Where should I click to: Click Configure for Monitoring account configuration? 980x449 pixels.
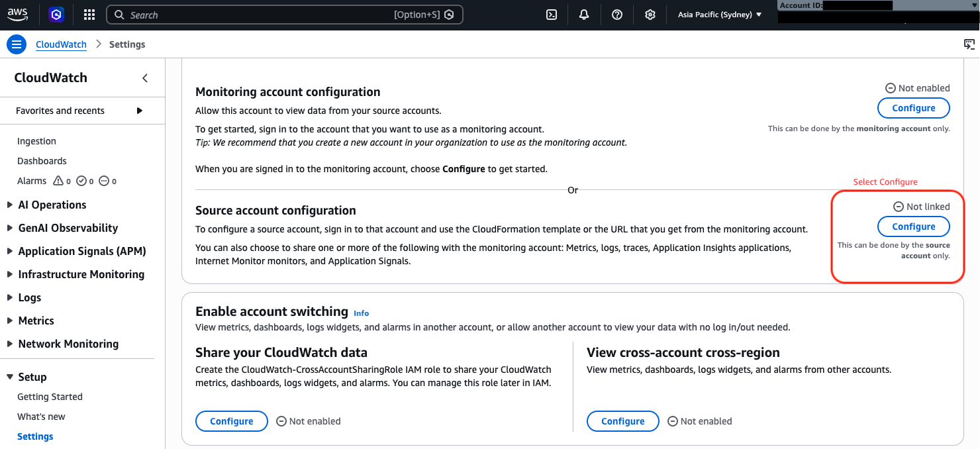(x=914, y=108)
